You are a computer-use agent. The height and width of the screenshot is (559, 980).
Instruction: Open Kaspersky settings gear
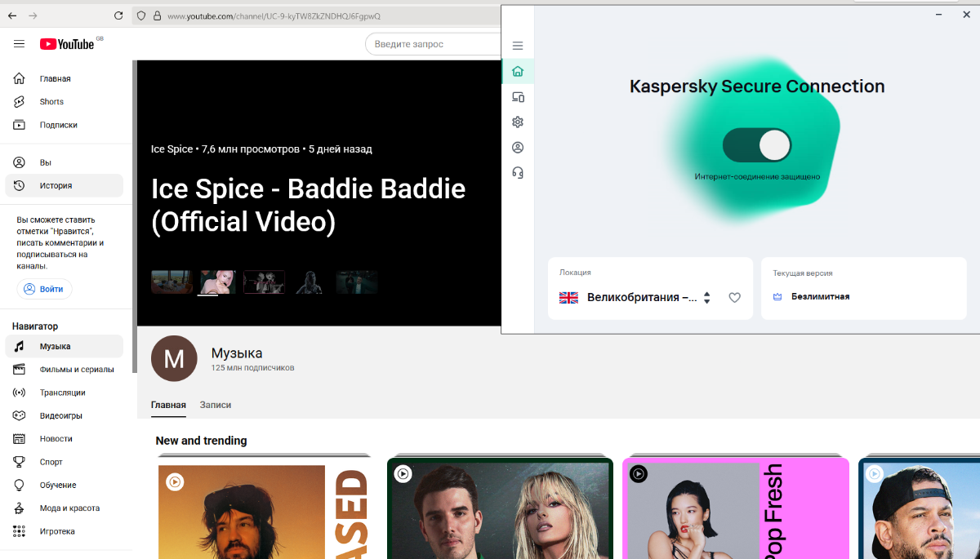pos(518,122)
